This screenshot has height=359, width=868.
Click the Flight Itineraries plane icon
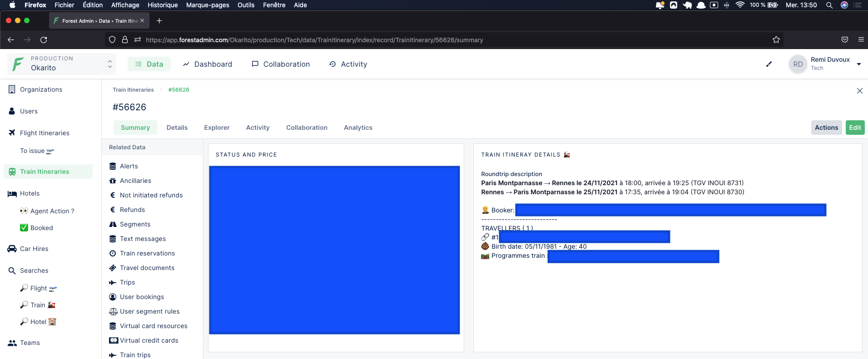[x=12, y=133]
